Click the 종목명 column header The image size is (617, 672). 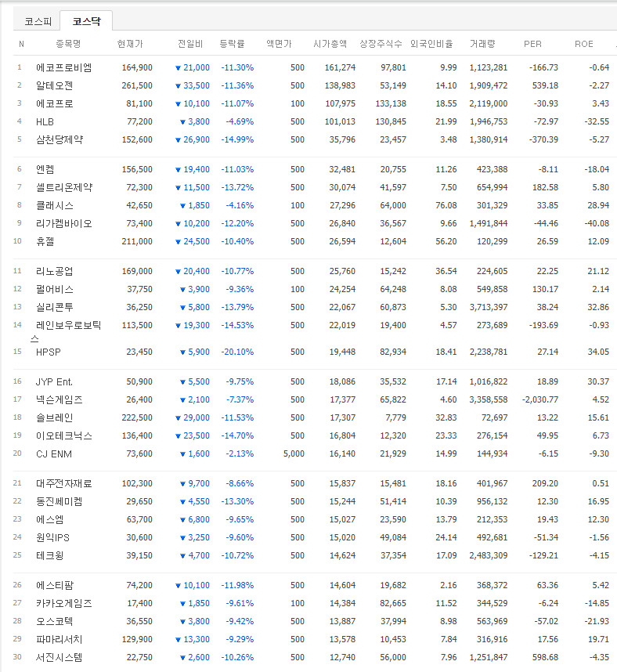click(x=68, y=44)
